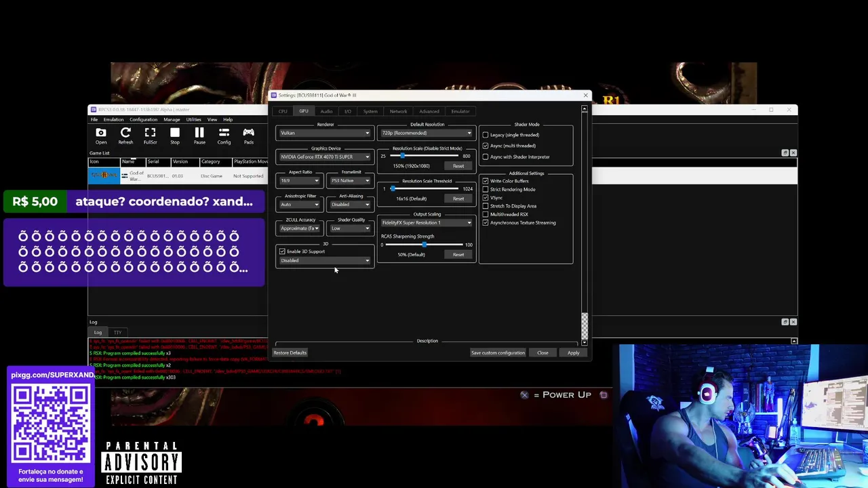Enable Legacy (single threaded) shader mode
Image resolution: width=868 pixels, height=488 pixels.
click(x=486, y=135)
